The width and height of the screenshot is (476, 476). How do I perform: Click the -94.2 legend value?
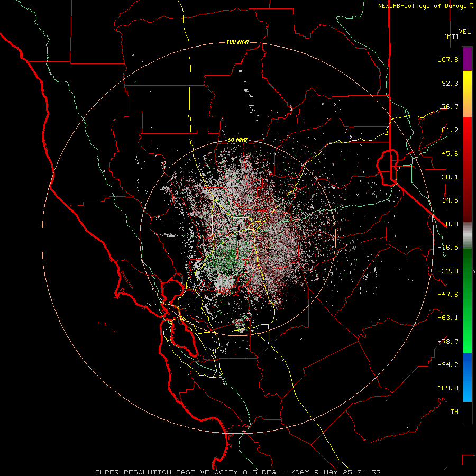[448, 364]
